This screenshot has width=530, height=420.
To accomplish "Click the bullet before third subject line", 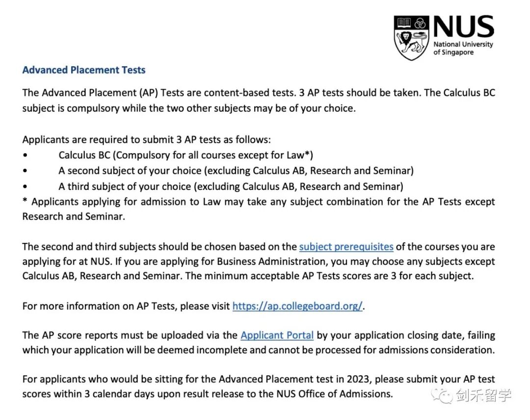I will pyautogui.click(x=25, y=186).
